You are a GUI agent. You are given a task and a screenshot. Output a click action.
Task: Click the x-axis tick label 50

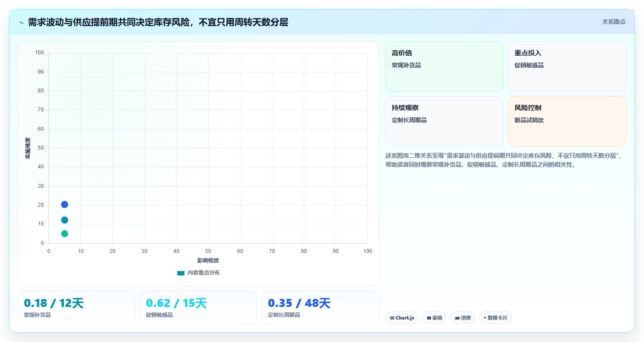(208, 251)
